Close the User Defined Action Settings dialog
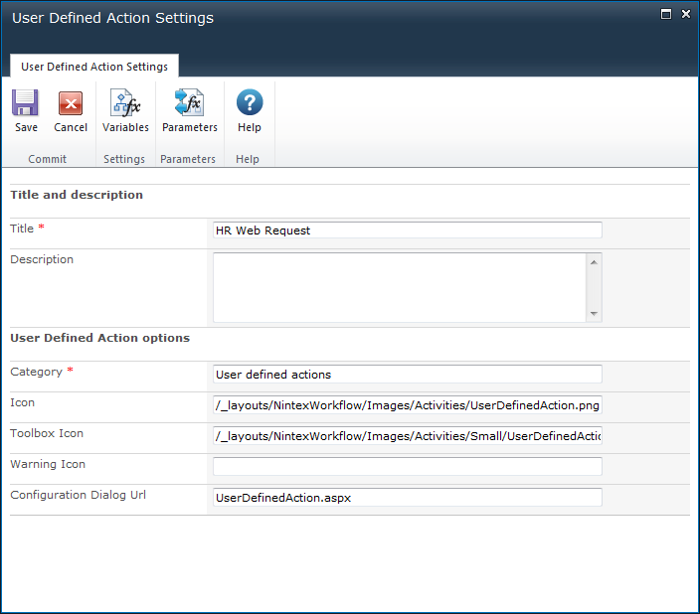Image resolution: width=700 pixels, height=614 pixels. [x=686, y=14]
